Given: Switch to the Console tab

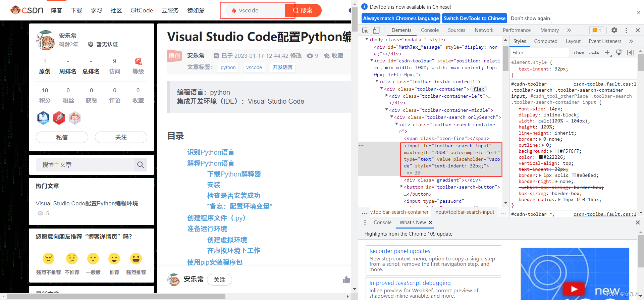Looking at the screenshot, I should tap(430, 30).
